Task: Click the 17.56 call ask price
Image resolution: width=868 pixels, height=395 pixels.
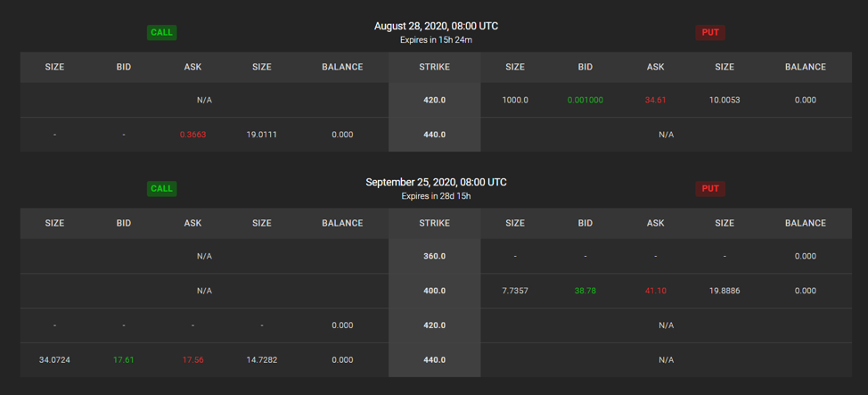Action: 192,360
